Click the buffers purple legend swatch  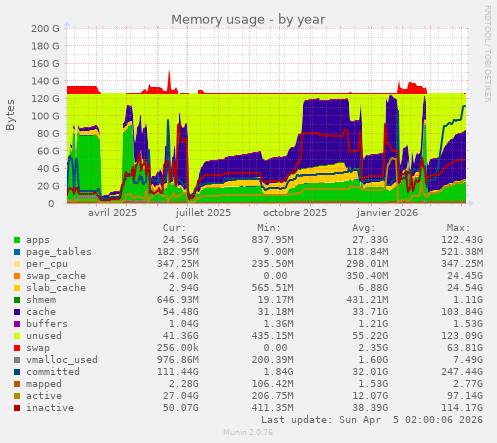[17, 324]
